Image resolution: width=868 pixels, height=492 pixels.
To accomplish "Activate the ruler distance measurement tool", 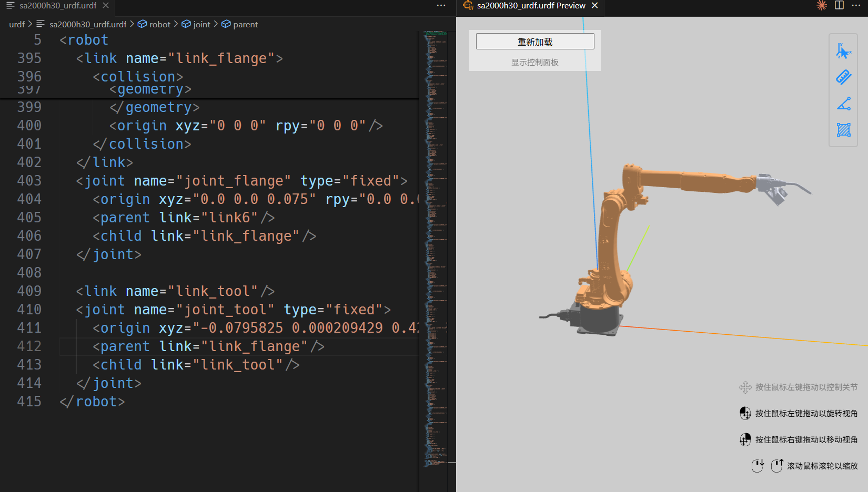I will [x=843, y=77].
